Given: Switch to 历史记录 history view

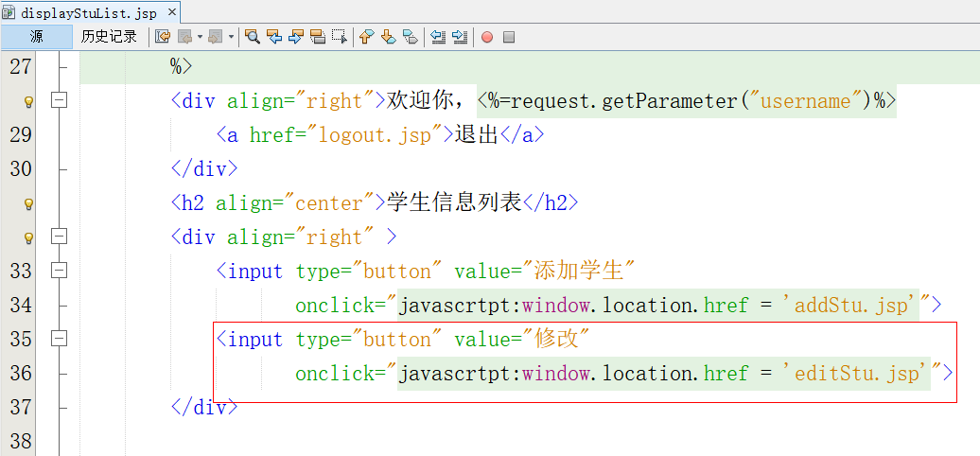Looking at the screenshot, I should [109, 37].
